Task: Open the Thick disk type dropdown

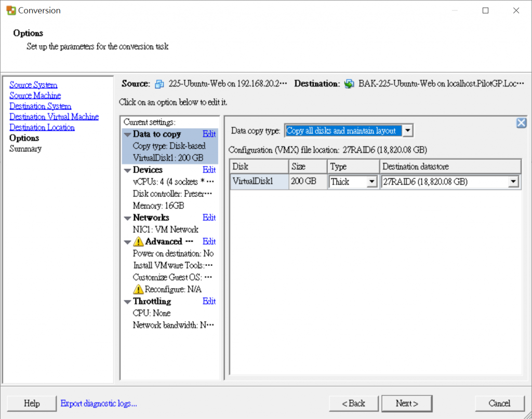Action: [x=372, y=182]
